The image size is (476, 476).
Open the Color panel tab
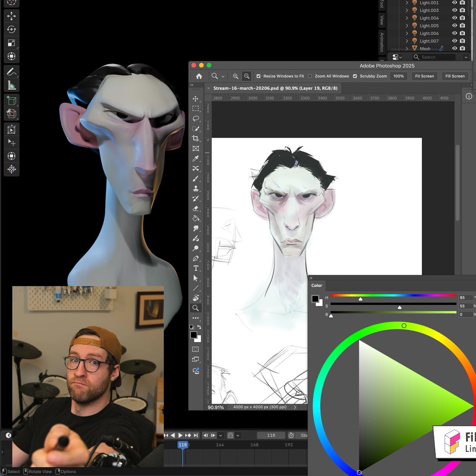[x=317, y=286]
